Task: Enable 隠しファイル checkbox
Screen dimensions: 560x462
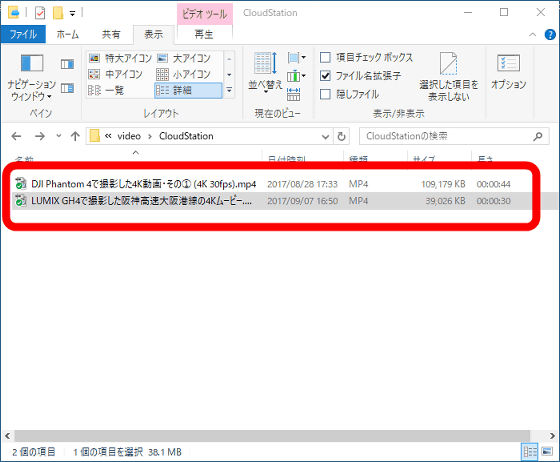Action: pos(325,94)
